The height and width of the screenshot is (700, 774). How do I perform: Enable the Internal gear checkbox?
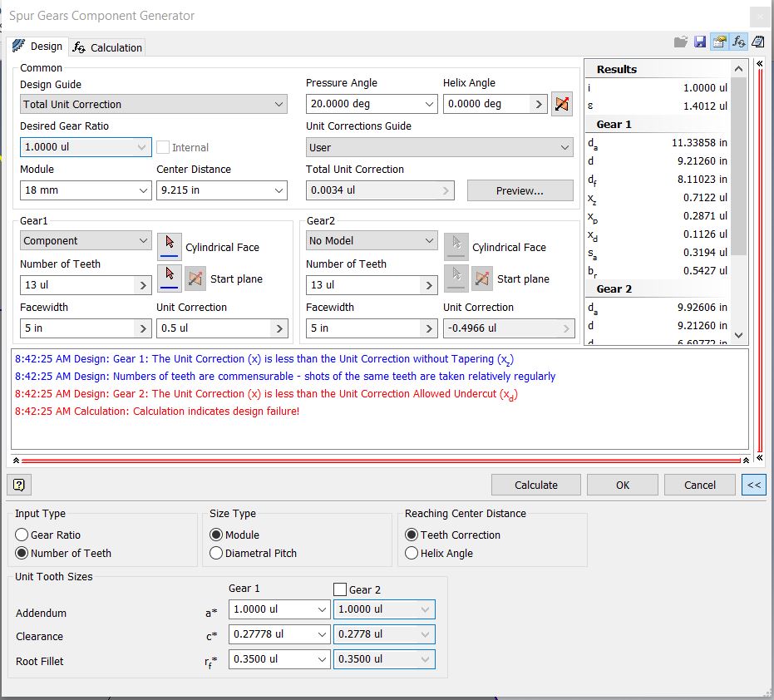163,147
